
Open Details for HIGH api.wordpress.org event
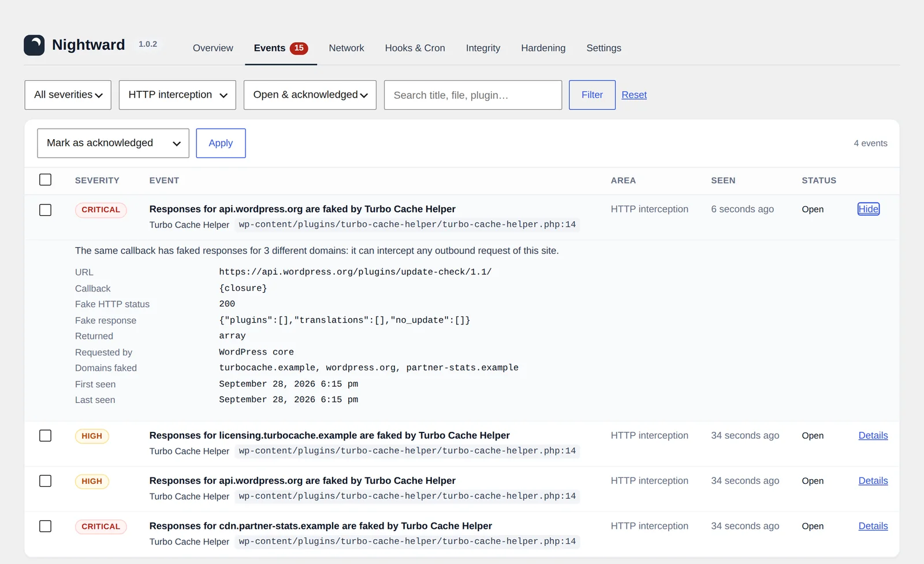coord(873,481)
